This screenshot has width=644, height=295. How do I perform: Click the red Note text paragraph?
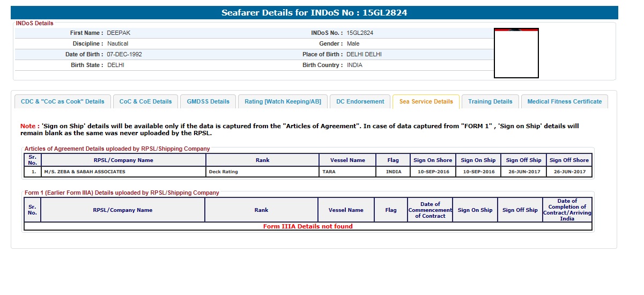(x=300, y=129)
